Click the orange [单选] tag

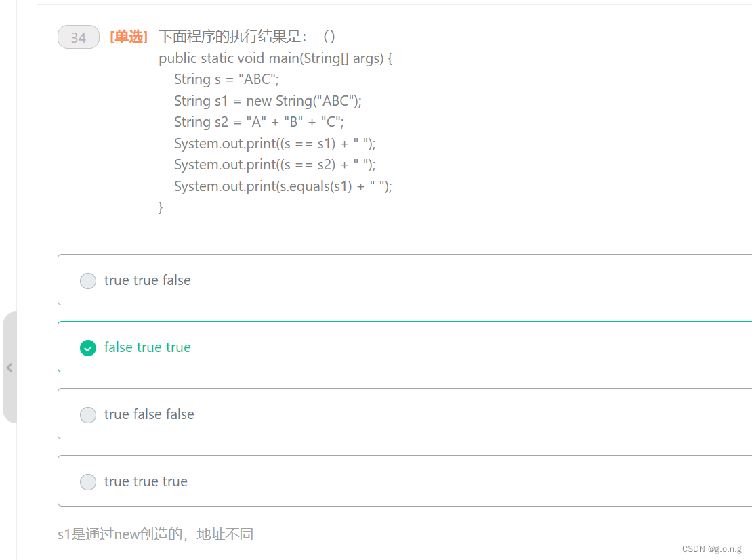coord(129,37)
